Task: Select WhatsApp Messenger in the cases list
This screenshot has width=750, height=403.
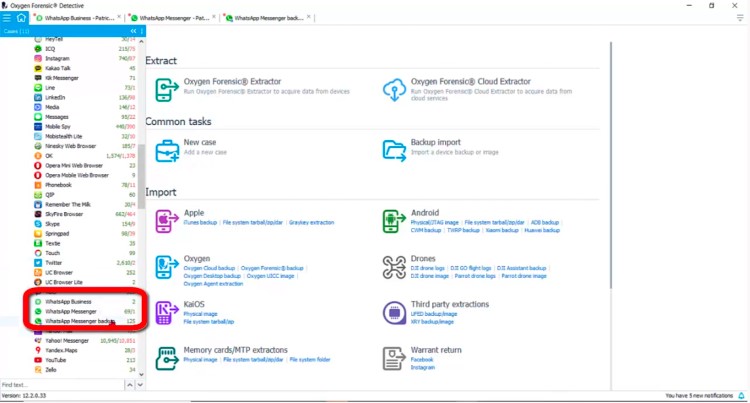Action: point(71,311)
